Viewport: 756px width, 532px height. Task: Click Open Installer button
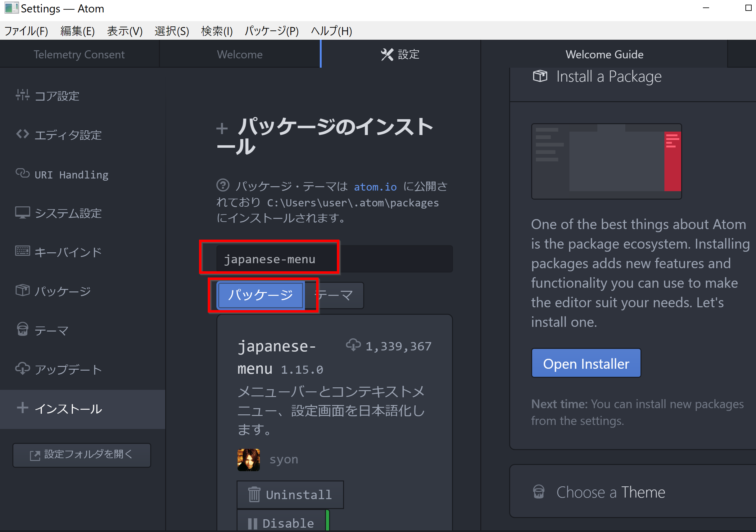pyautogui.click(x=586, y=363)
